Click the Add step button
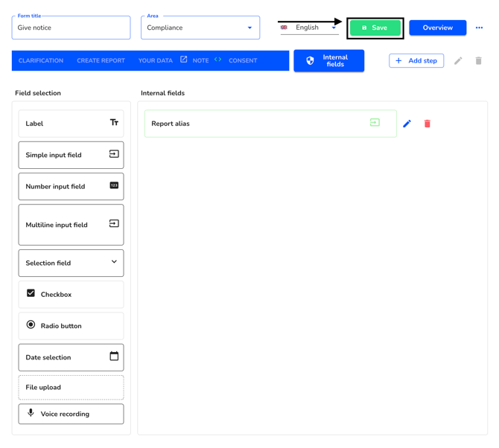Screen dimensions: 499x448 416,61
